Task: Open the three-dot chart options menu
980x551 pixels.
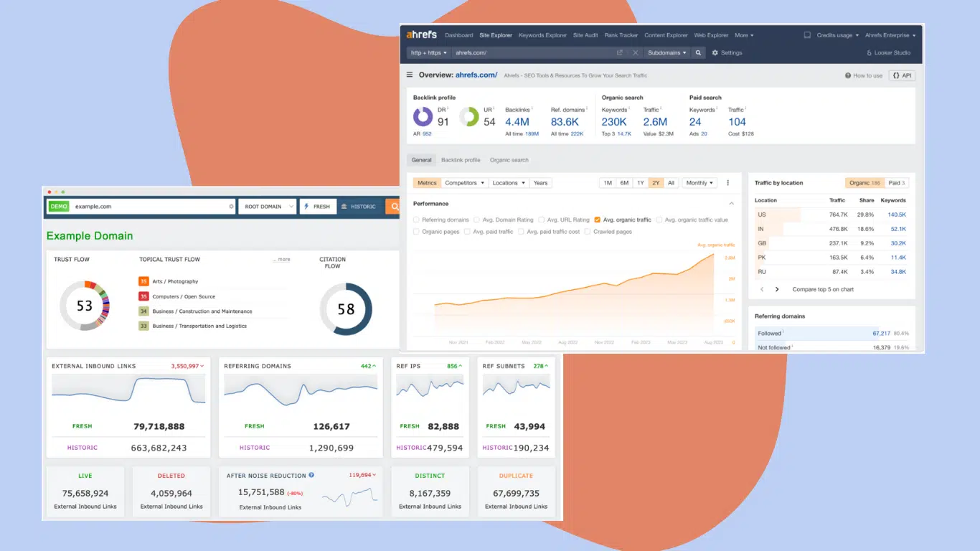Action: point(728,183)
